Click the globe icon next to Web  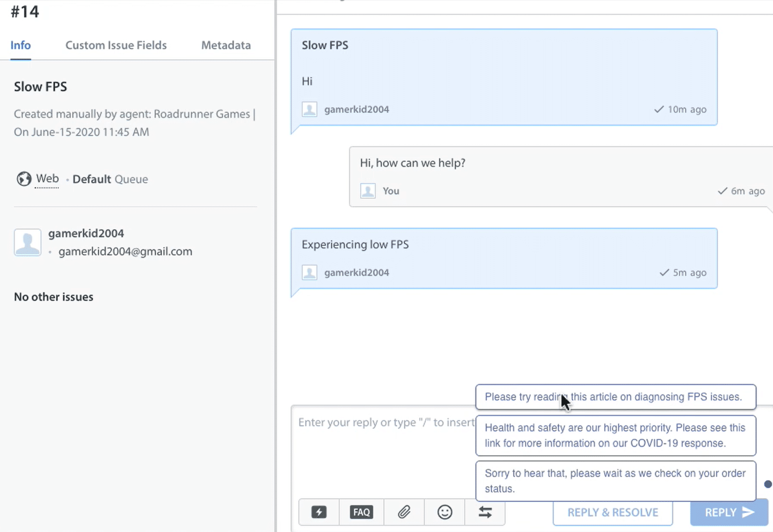(24, 179)
